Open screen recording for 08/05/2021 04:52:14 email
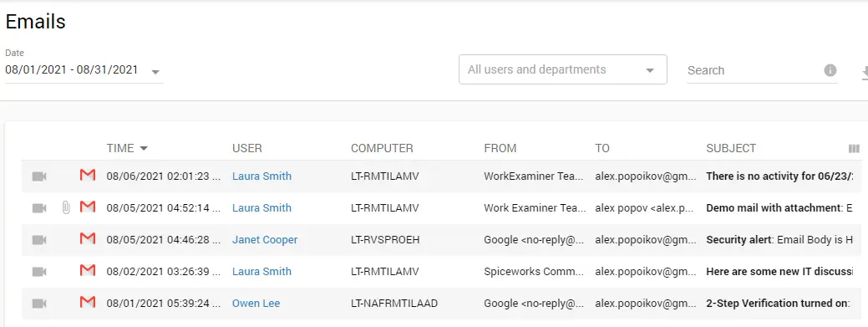868x327 pixels. [39, 208]
